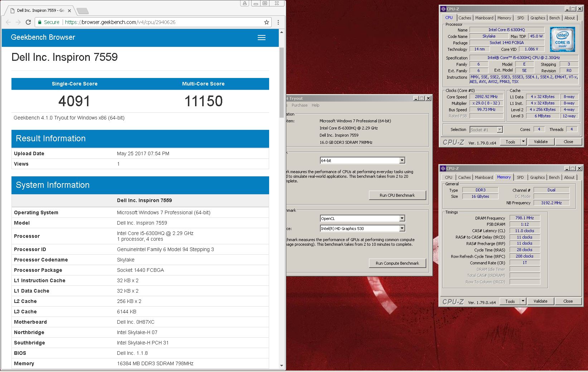
Task: Open Chrome three-dot menu
Action: point(278,22)
